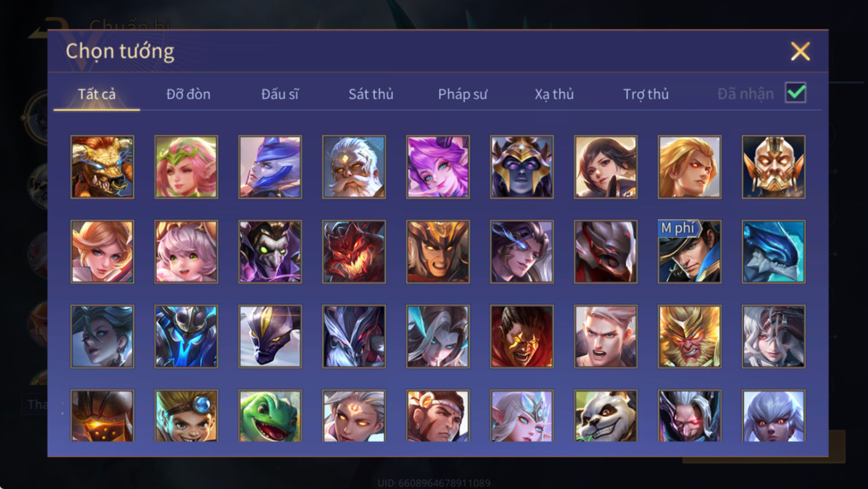View the 'Đấu sĩ' hero tab
This screenshot has width=868, height=489.
[280, 94]
